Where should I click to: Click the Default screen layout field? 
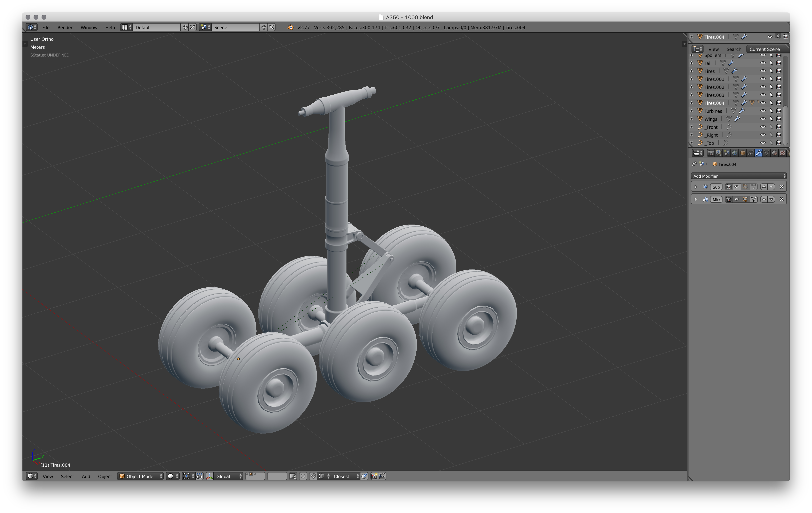(157, 27)
